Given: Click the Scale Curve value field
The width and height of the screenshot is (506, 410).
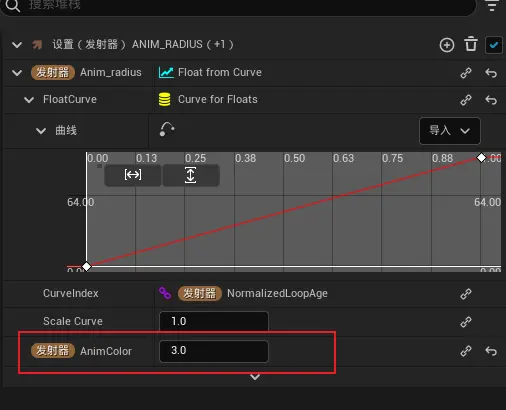Looking at the screenshot, I should [x=214, y=321].
